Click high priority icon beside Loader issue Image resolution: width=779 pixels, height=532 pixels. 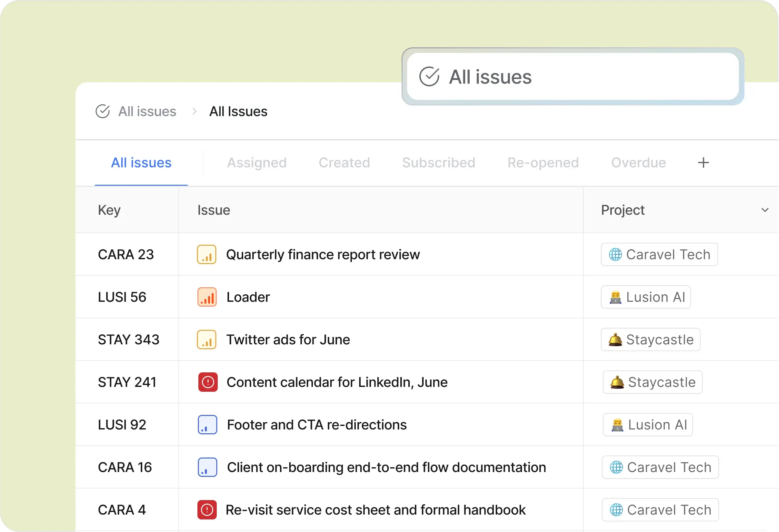[x=207, y=297]
